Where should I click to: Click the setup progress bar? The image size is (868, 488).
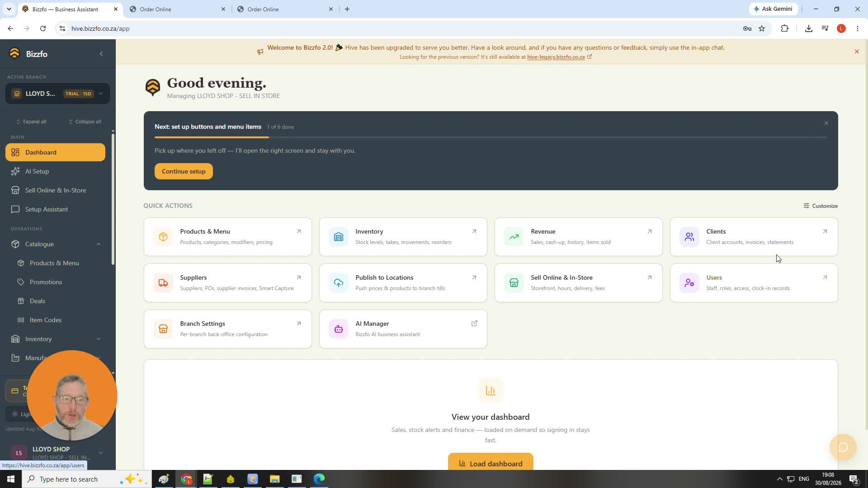(x=491, y=137)
